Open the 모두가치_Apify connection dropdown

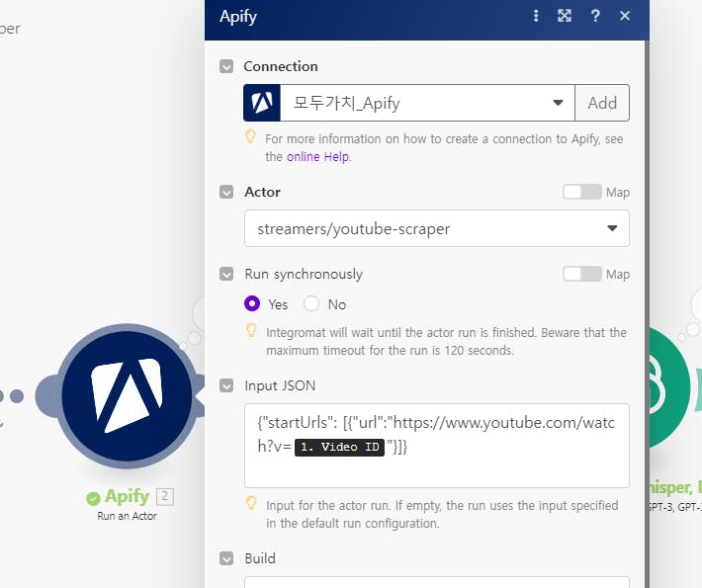[x=427, y=103]
